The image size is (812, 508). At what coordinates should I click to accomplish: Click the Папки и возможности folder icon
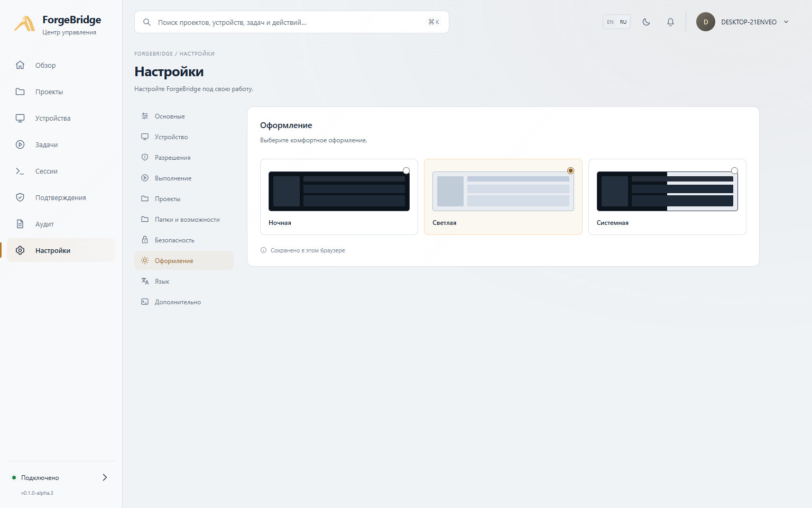pos(145,219)
